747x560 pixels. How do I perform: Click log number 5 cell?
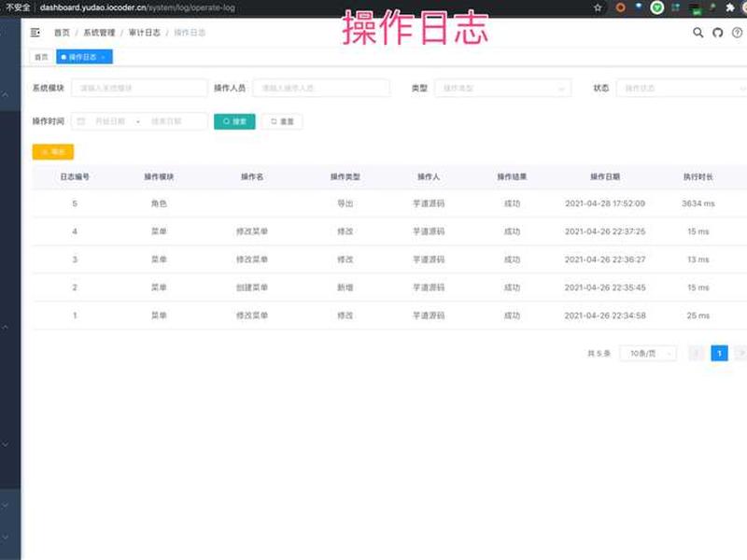[x=75, y=203]
